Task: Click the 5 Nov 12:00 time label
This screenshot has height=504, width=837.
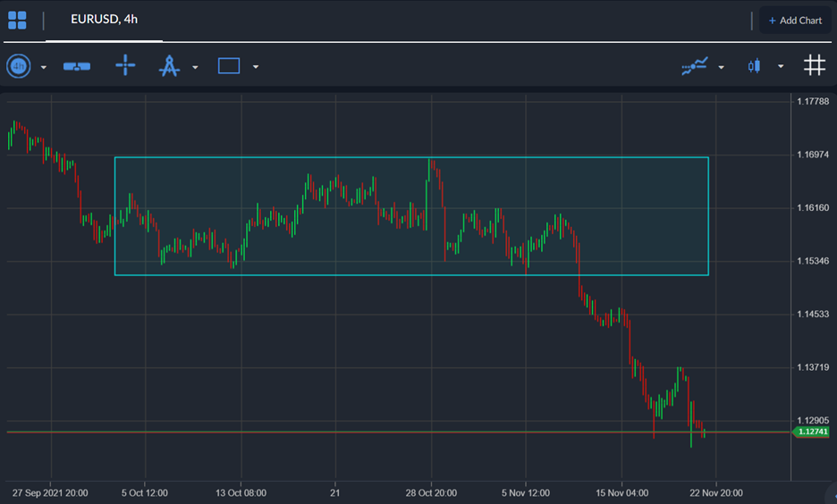Action: [525, 492]
